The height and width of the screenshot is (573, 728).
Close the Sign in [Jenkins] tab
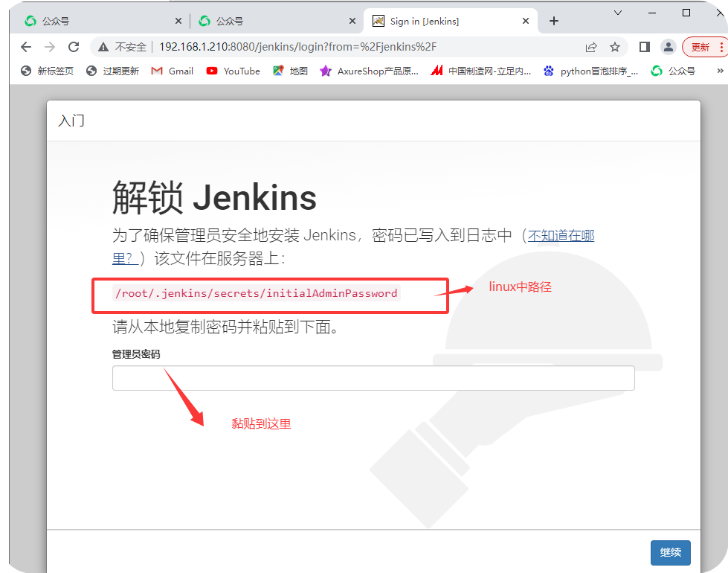click(x=526, y=21)
